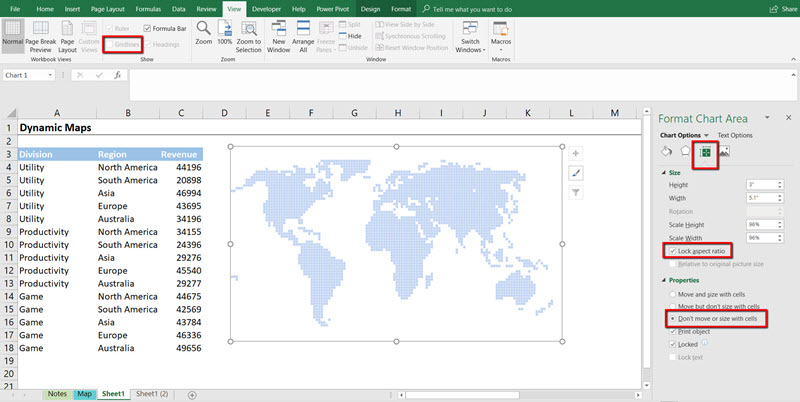Switch to the Map sheet tab

85,394
